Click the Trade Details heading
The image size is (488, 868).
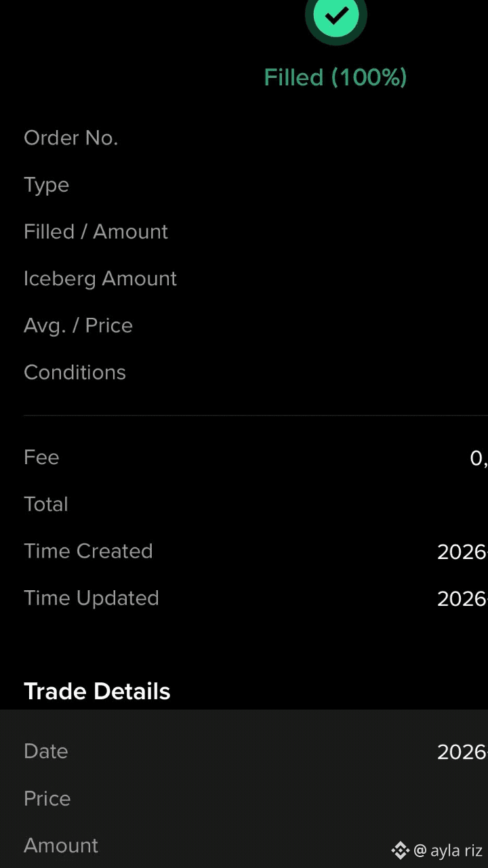(97, 692)
